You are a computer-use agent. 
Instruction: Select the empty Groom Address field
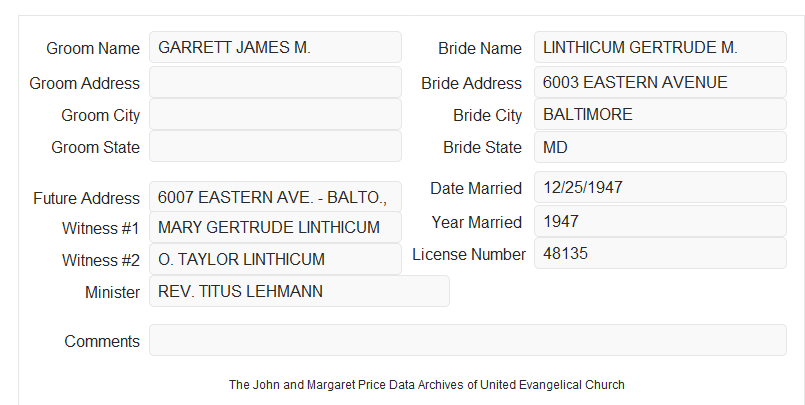(x=275, y=82)
